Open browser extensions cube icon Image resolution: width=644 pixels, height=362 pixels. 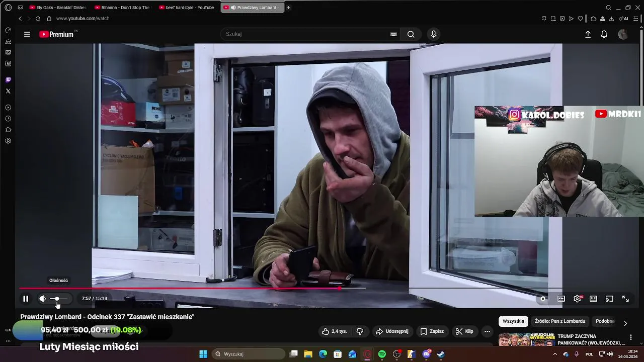click(x=593, y=19)
